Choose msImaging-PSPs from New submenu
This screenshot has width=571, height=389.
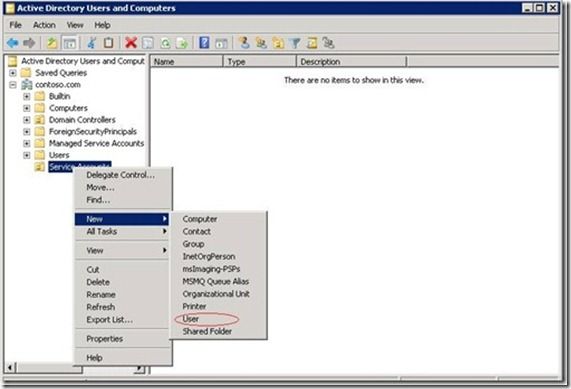pos(218,269)
